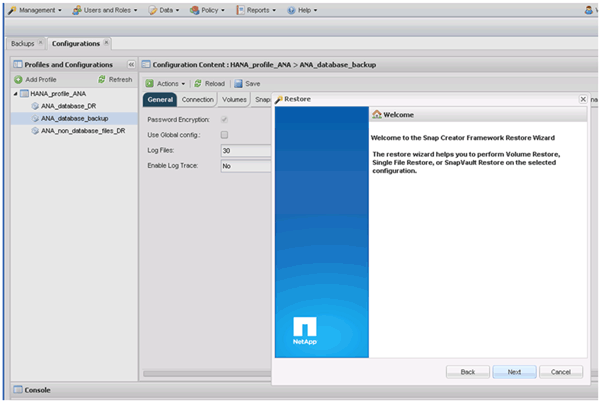Toggle the Use Global config checkbox
The image size is (600, 402).
point(224,134)
